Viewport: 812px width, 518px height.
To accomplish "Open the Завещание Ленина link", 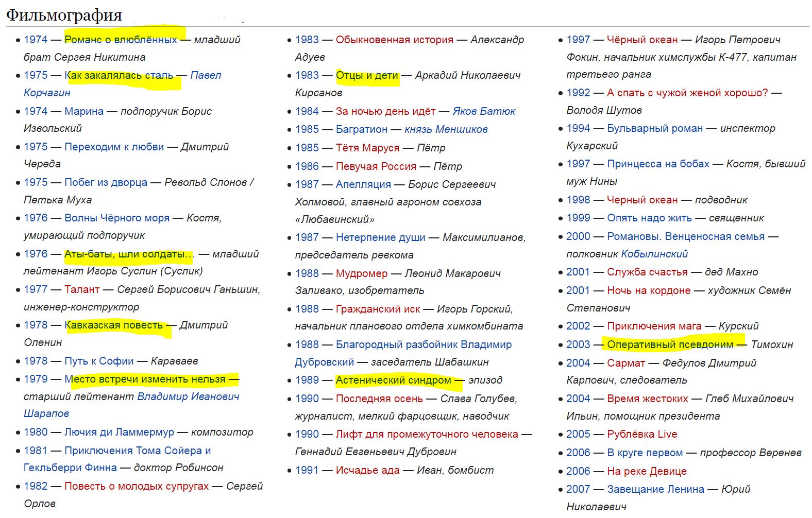I will (x=655, y=489).
